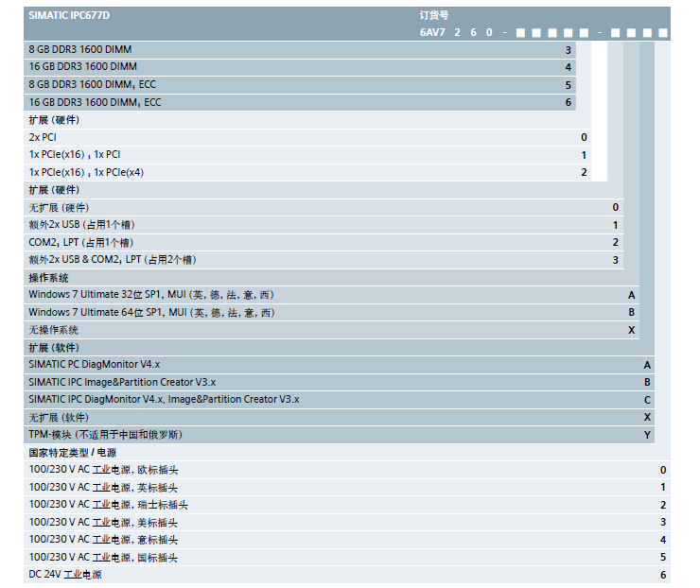Screen dimensions: 700x588
Task: Choose the 无操作系统 option
Action: click(x=54, y=330)
